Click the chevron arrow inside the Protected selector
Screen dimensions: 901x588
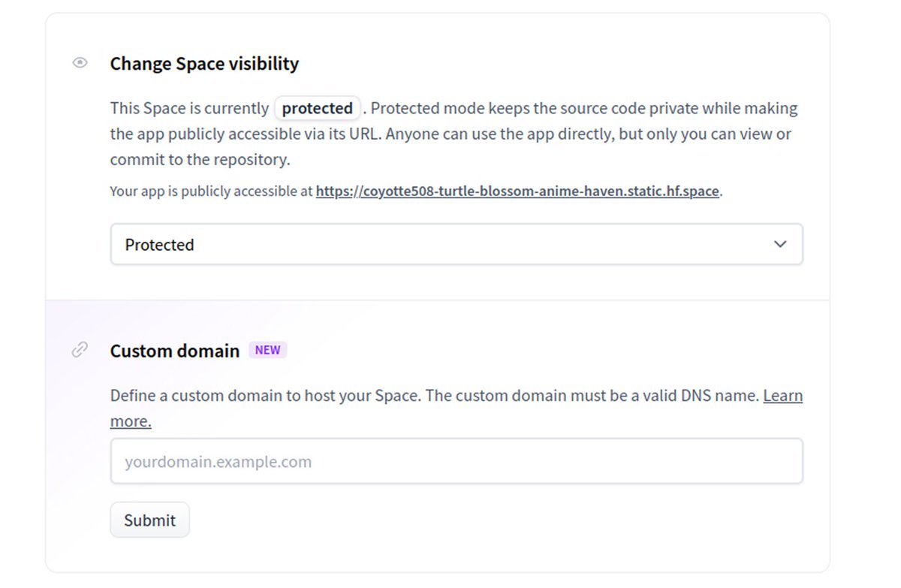coord(779,244)
